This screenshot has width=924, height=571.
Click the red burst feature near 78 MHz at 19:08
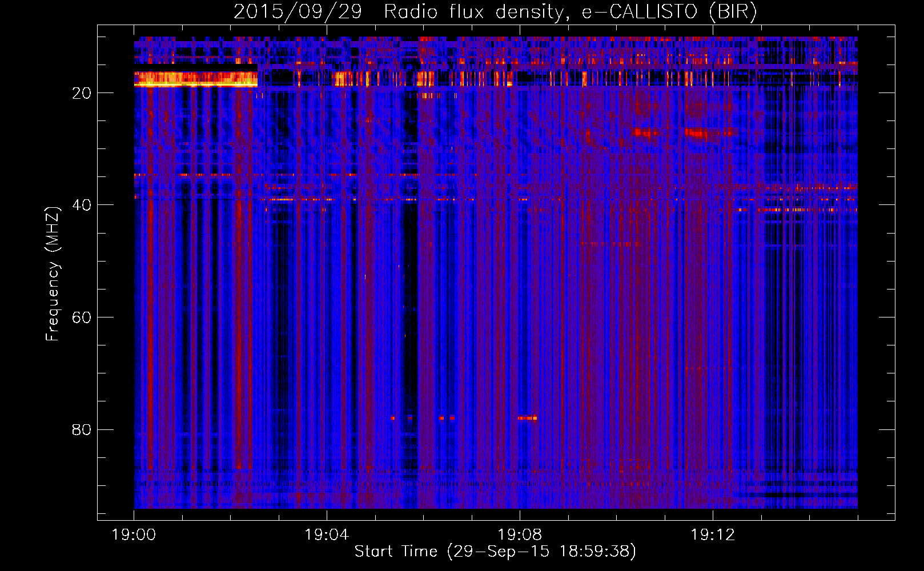click(x=528, y=418)
